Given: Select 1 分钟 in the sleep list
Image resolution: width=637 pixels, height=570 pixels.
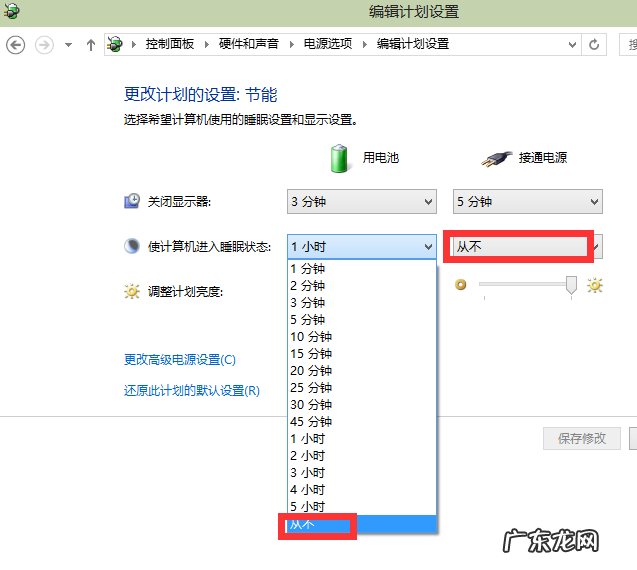Looking at the screenshot, I should pos(362,269).
